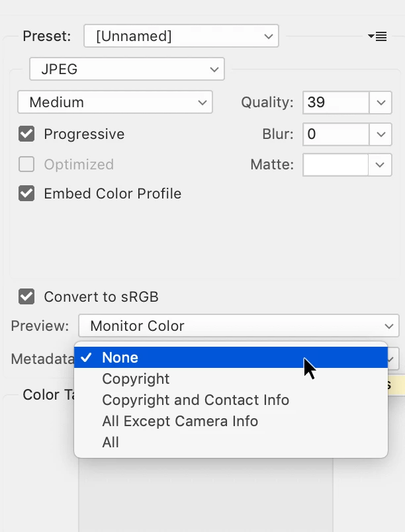Expand the Blur slider arrow
Image resolution: width=405 pixels, height=532 pixels.
[x=381, y=134]
